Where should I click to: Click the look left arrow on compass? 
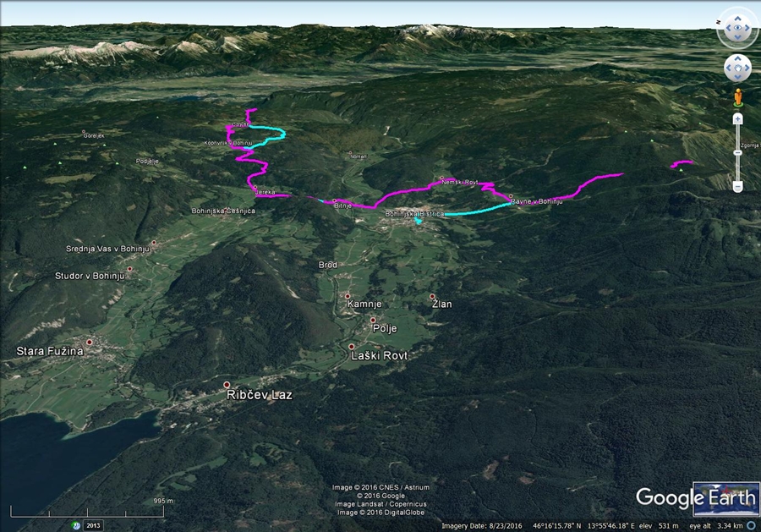[727, 29]
